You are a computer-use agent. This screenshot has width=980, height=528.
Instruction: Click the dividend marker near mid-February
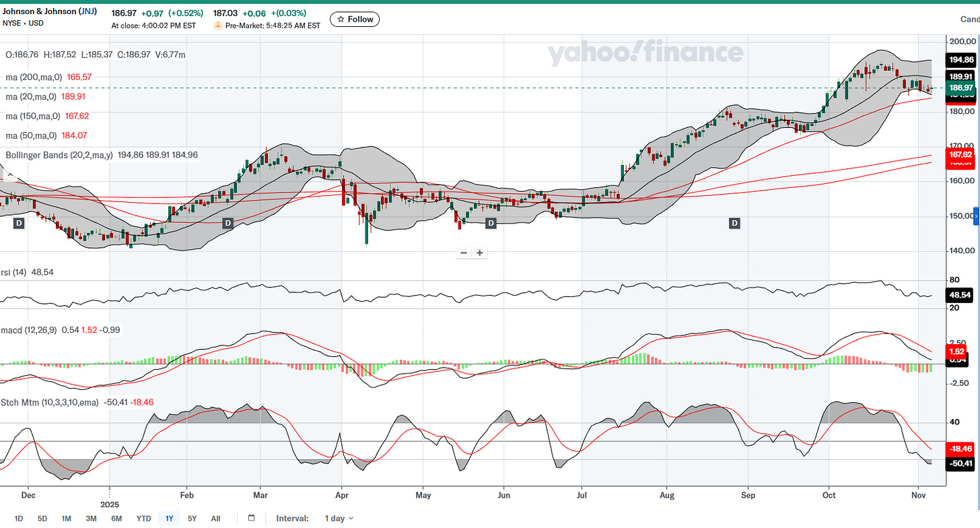click(228, 222)
